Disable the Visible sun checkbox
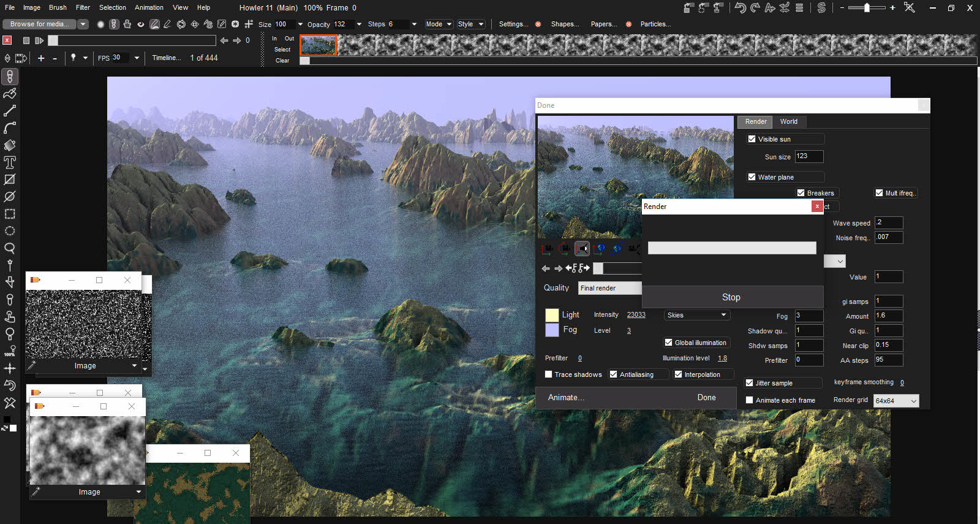 (752, 139)
